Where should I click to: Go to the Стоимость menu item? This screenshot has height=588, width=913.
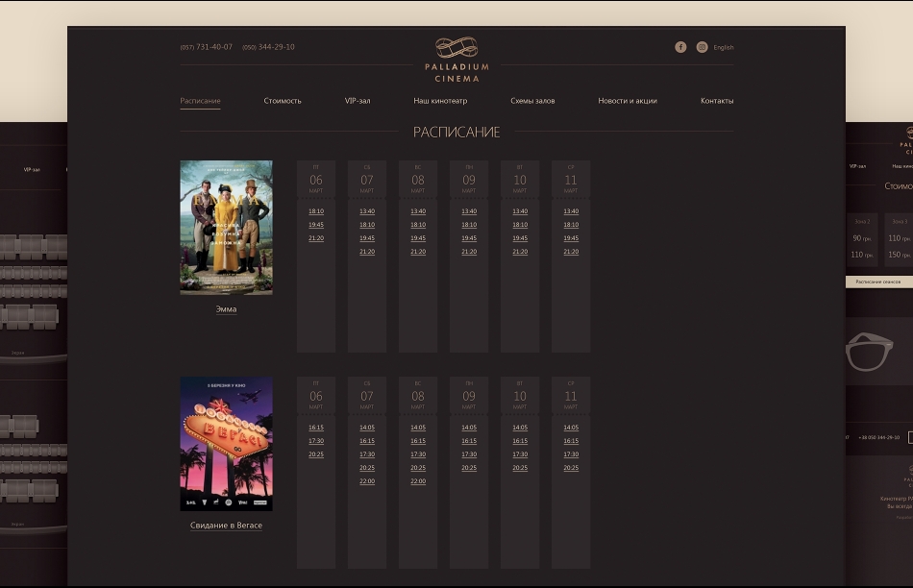[283, 101]
